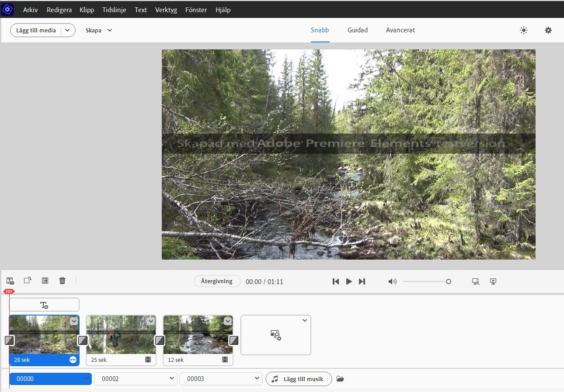Expand the 25 sek clip dropdown arrow
This screenshot has width=564, height=392.
click(151, 321)
